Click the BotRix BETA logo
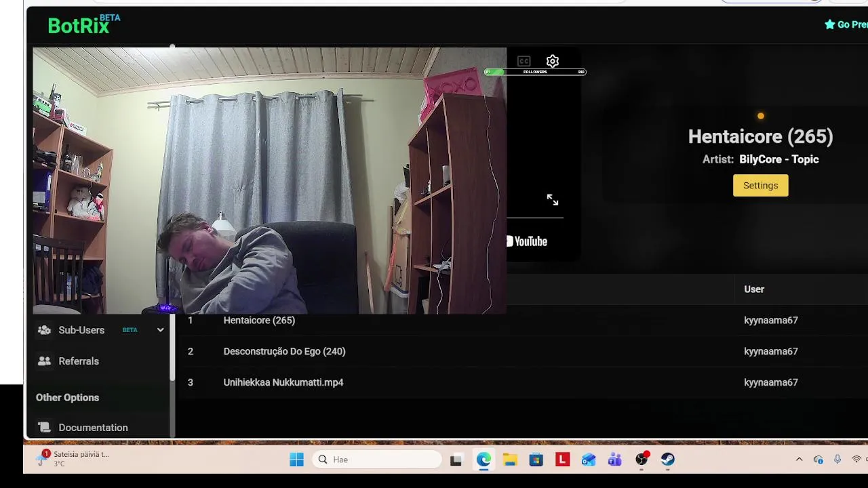Viewport: 868px width, 488px height. (83, 25)
